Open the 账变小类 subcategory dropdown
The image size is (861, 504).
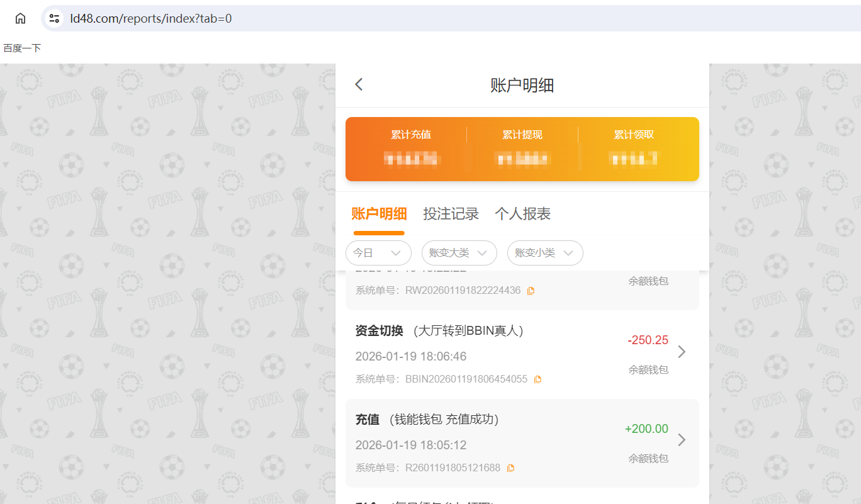click(545, 252)
